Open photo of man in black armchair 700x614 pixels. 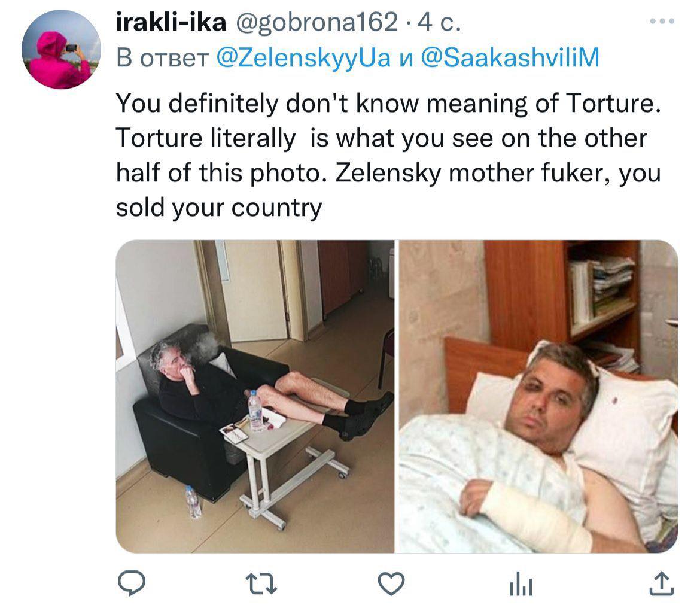coord(255,396)
